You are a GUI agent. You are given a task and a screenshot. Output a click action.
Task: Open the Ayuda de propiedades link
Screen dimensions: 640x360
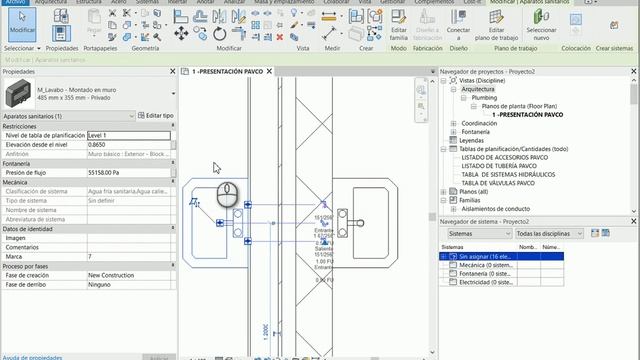tap(32, 357)
